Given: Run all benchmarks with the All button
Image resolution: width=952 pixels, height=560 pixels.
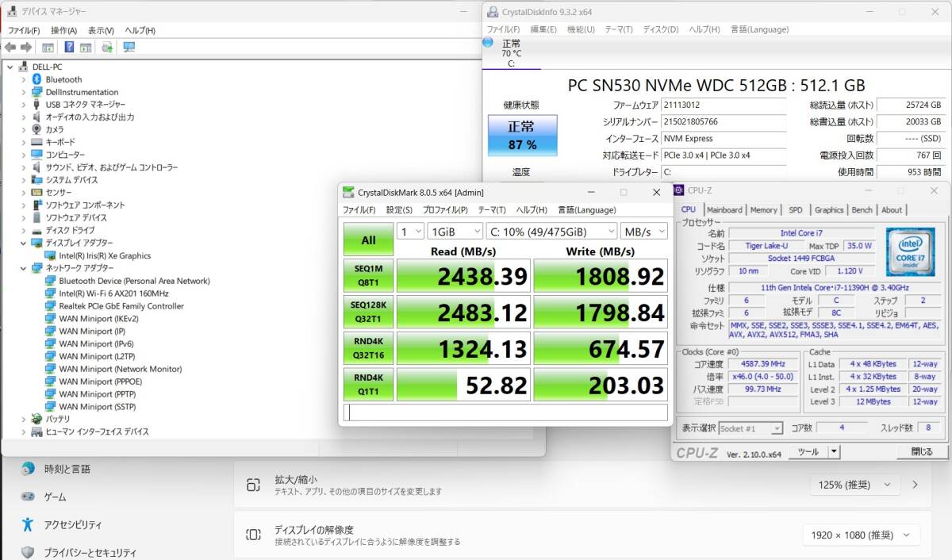Looking at the screenshot, I should point(368,240).
